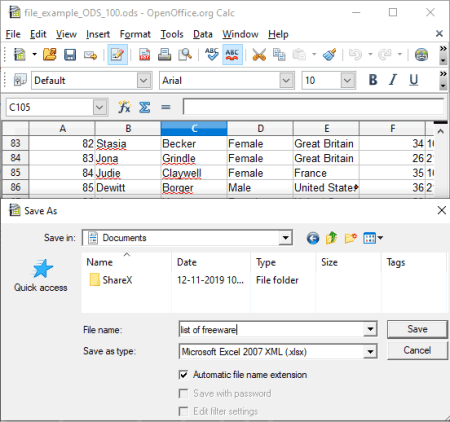
Task: Open the Data menu
Action: pos(203,34)
